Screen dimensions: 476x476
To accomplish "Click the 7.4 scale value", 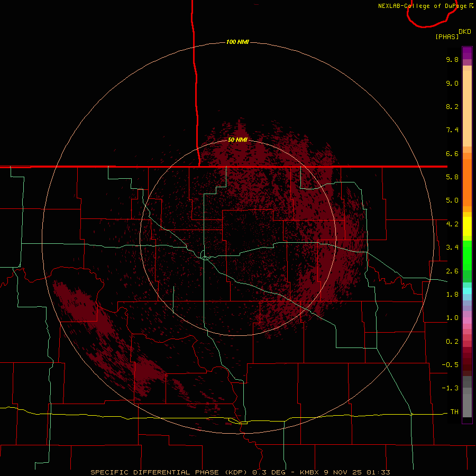I will [452, 130].
